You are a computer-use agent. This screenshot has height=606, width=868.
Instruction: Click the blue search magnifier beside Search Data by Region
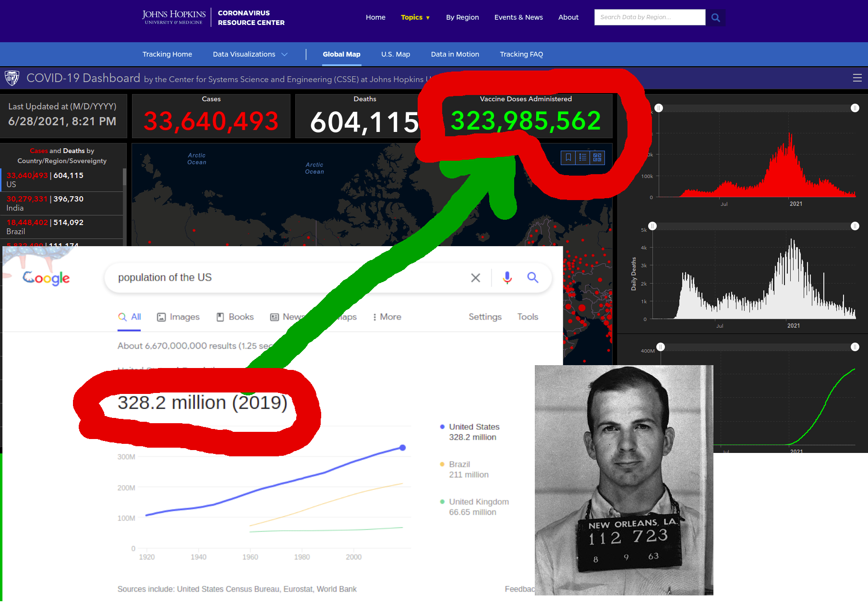pyautogui.click(x=715, y=17)
